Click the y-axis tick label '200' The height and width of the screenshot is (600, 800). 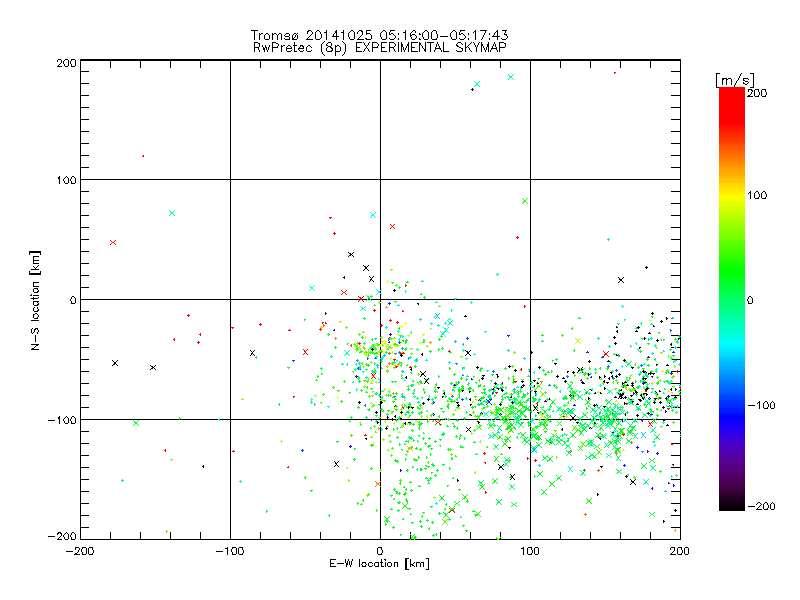[66, 63]
